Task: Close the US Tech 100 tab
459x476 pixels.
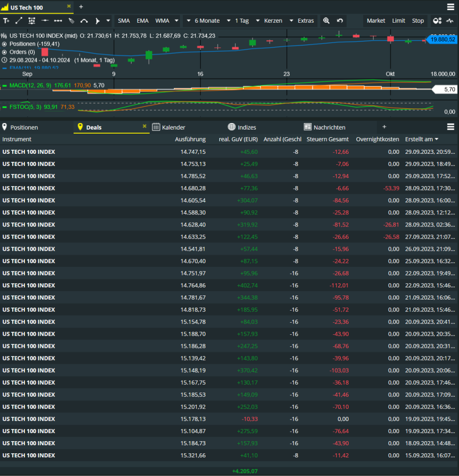Action: pos(69,6)
